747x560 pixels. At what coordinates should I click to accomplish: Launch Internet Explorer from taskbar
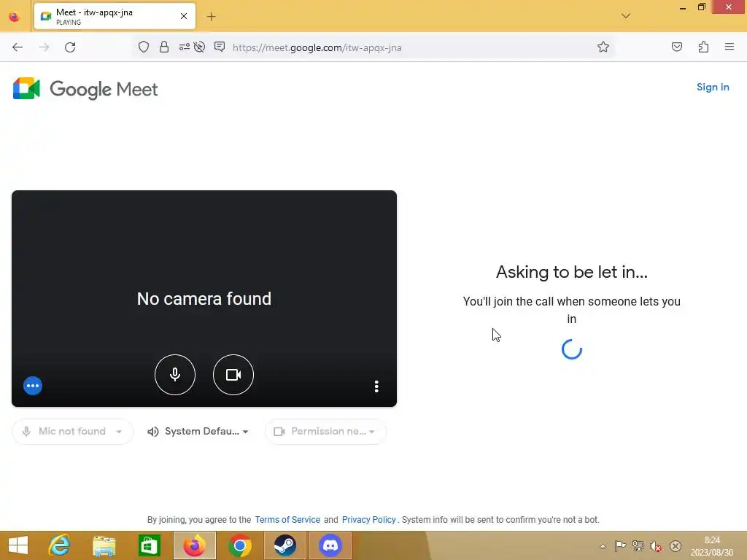(59, 545)
